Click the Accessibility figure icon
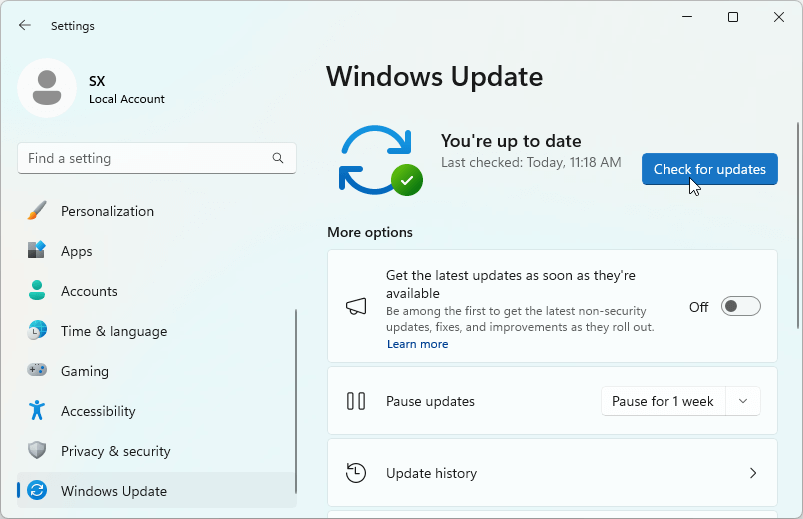The width and height of the screenshot is (803, 519). coord(37,410)
